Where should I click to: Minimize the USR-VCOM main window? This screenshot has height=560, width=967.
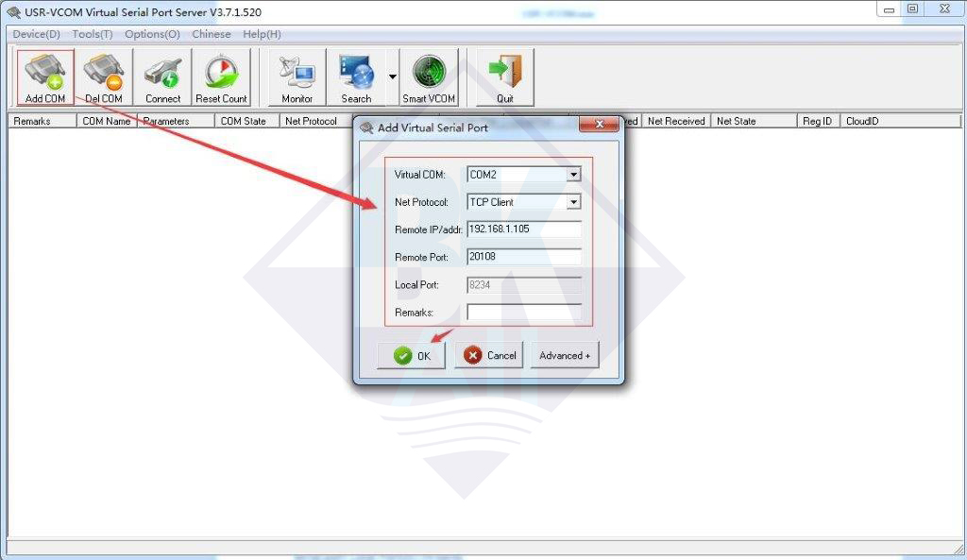coord(889,9)
